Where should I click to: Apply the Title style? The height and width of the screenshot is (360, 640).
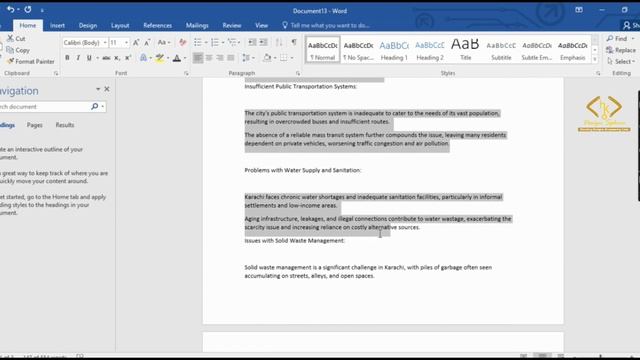tap(465, 50)
